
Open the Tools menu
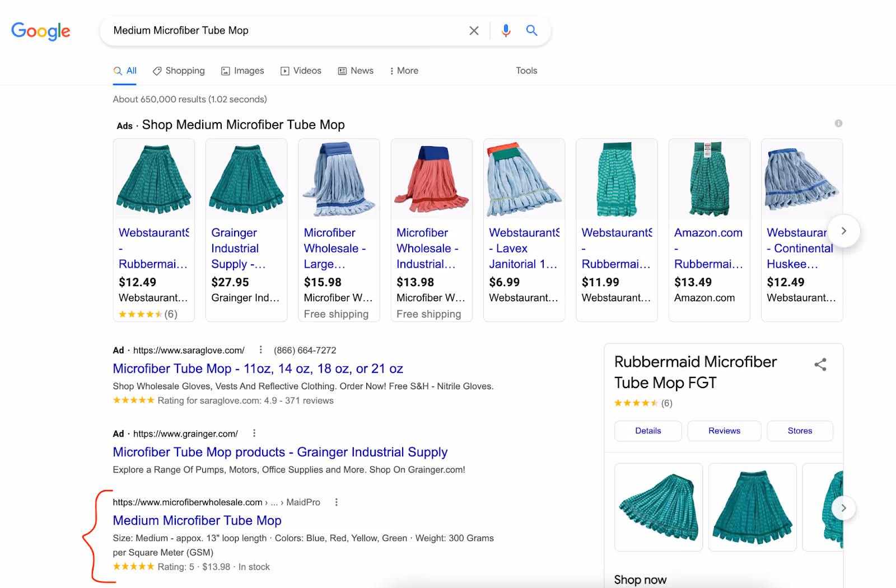click(x=526, y=71)
